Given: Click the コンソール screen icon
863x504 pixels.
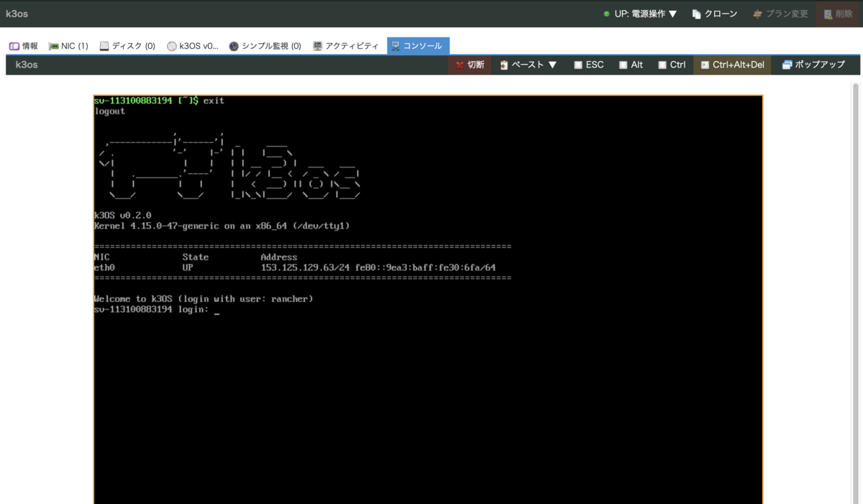Looking at the screenshot, I should [396, 46].
